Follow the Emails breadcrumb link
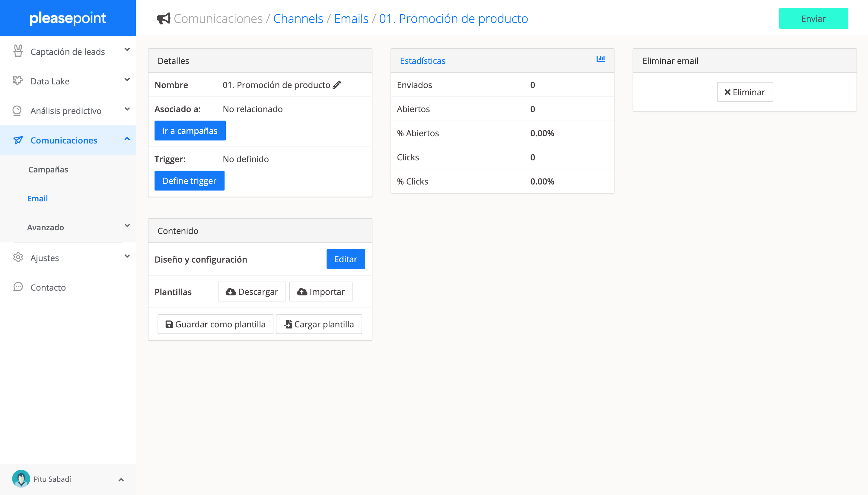This screenshot has width=868, height=495. click(351, 18)
